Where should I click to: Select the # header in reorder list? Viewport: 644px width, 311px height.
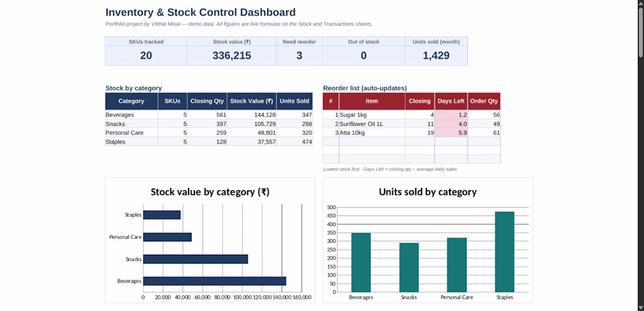point(331,101)
